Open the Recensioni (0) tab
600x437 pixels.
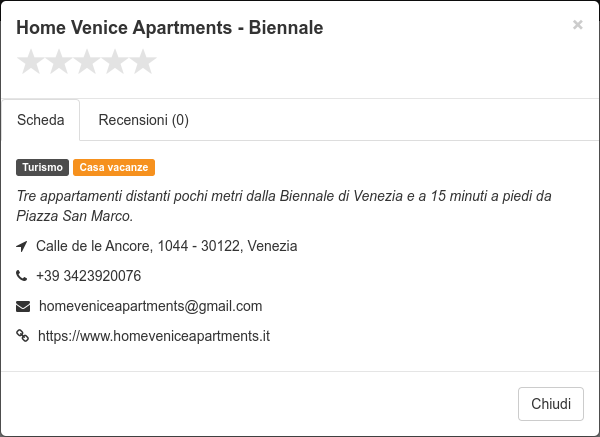coord(143,120)
